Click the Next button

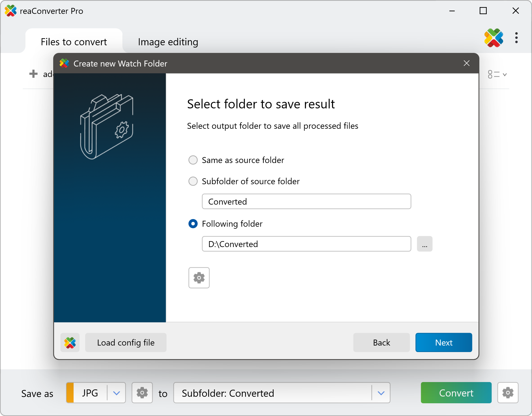443,342
